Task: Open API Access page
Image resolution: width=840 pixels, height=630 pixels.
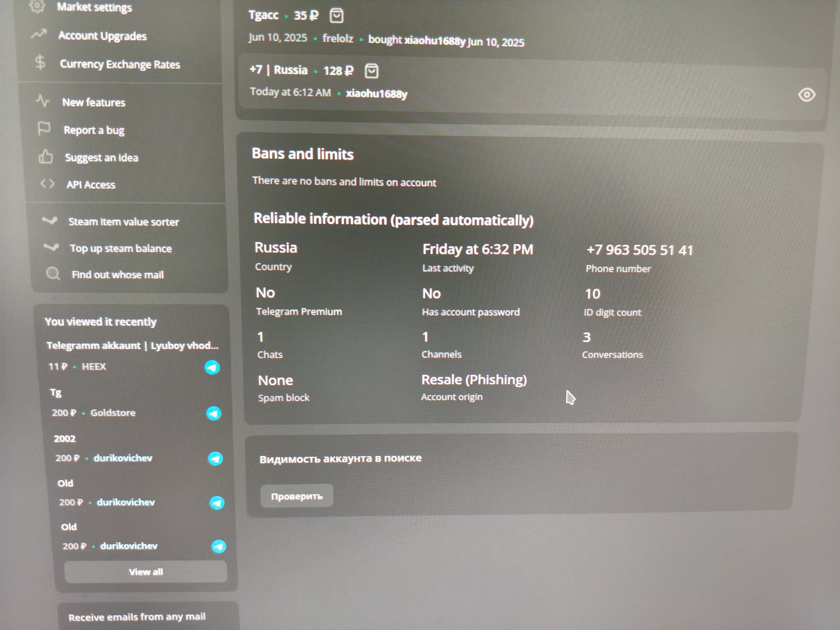Action: coord(91,185)
